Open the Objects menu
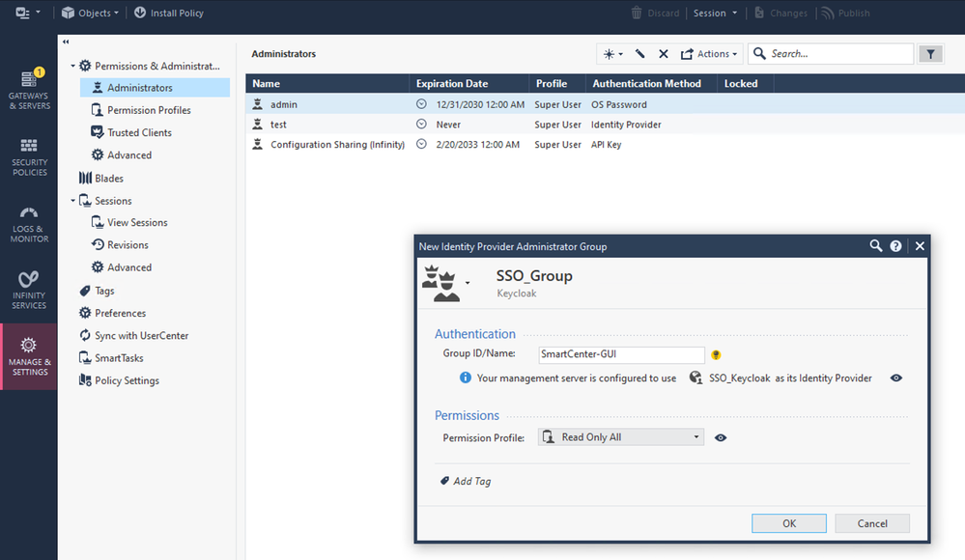 click(x=90, y=14)
